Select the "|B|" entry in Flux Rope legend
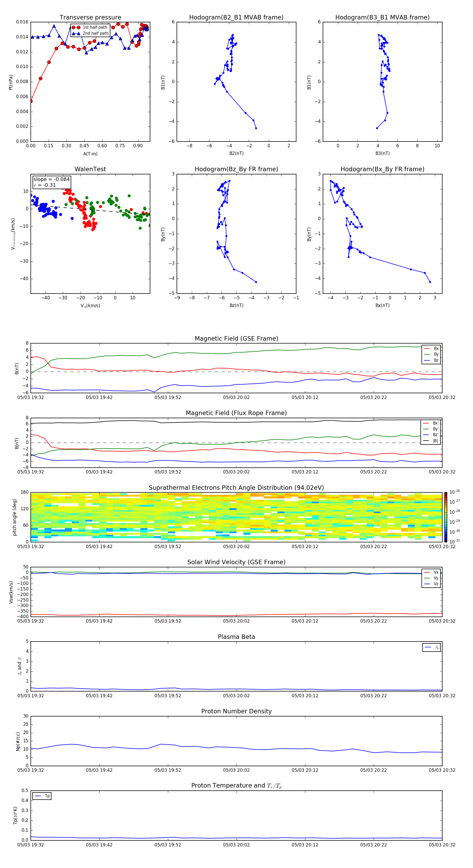 point(431,441)
